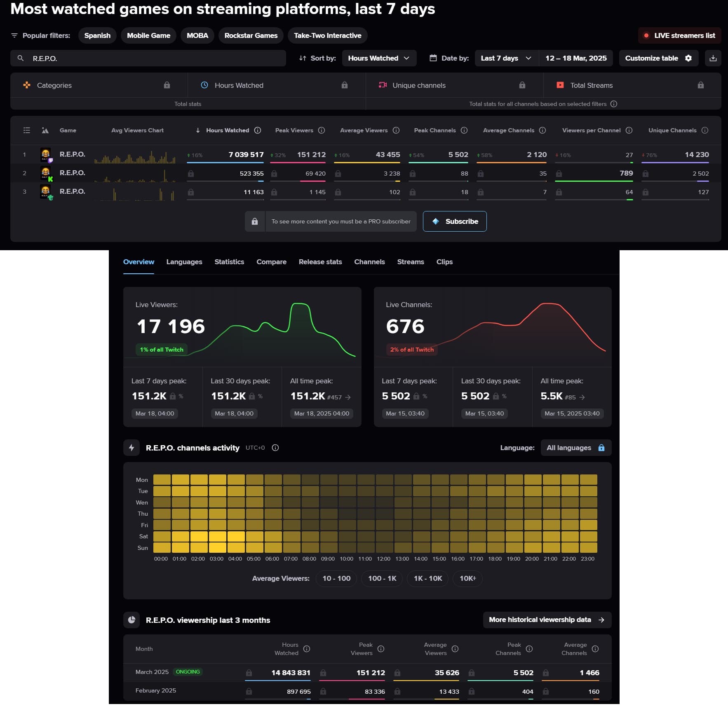Enable the Rockstar Games filter chip

[251, 35]
